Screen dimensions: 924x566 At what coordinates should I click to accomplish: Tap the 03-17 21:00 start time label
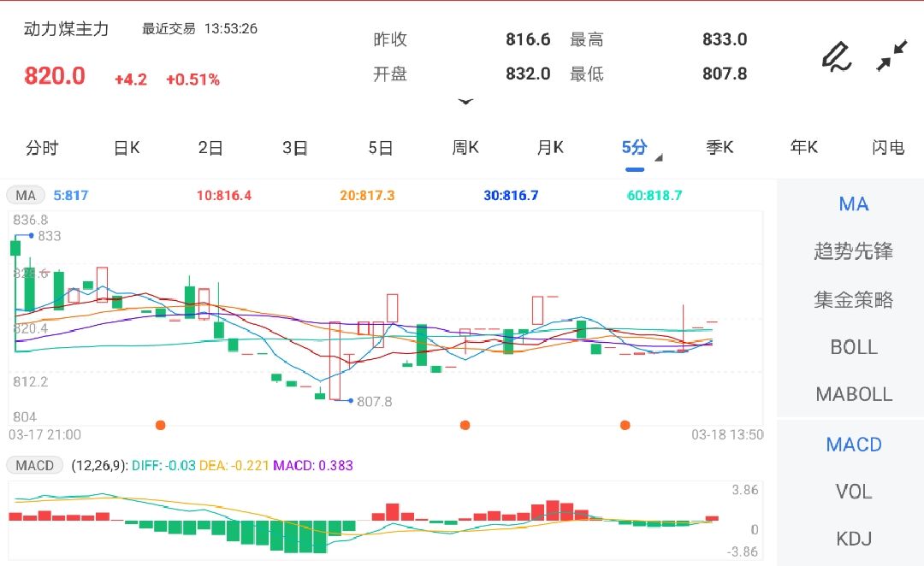click(44, 434)
